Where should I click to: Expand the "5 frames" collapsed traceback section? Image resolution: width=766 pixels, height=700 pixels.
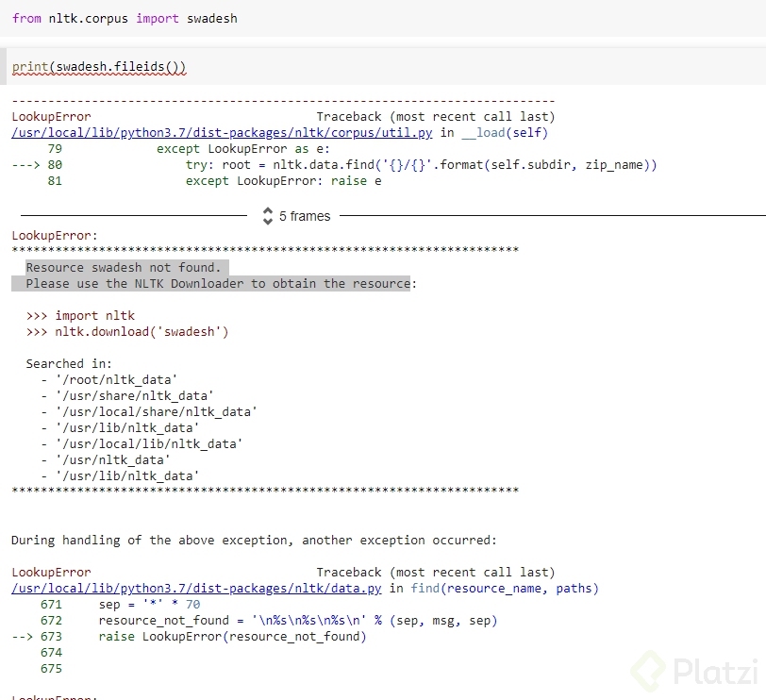pyautogui.click(x=305, y=216)
